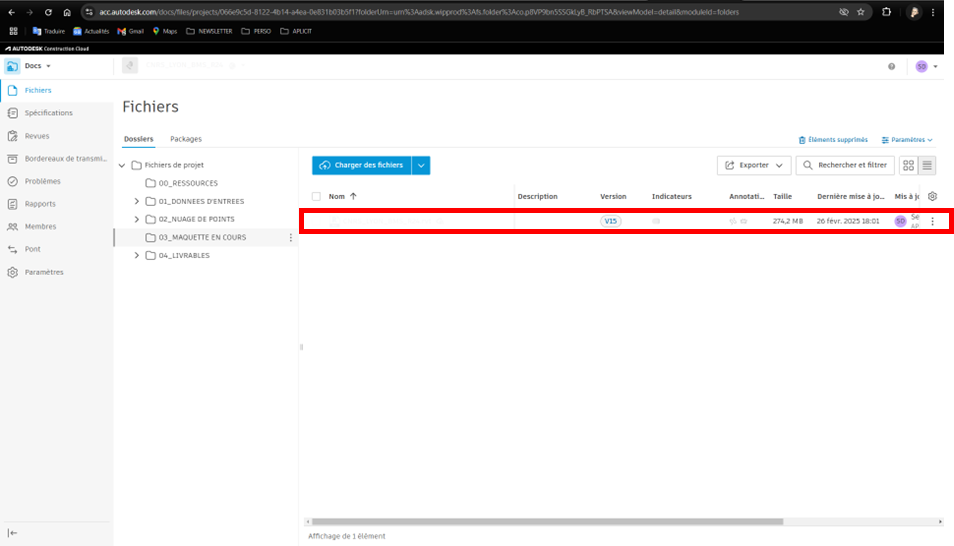Image resolution: width=954 pixels, height=546 pixels.
Task: Open Bordereaux de transmission in sidebar
Action: 66,158
